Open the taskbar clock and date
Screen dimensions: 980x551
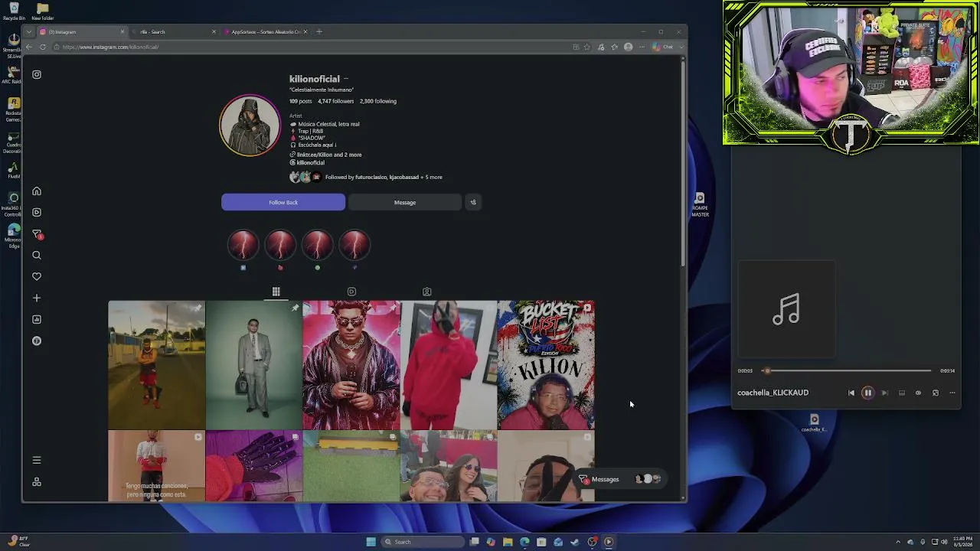(962, 542)
